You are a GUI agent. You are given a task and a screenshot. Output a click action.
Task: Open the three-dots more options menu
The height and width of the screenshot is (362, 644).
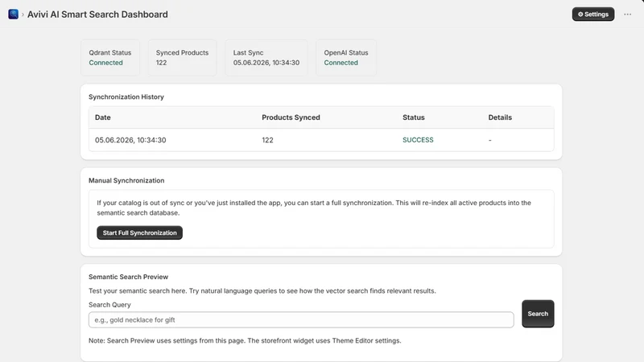click(x=627, y=14)
